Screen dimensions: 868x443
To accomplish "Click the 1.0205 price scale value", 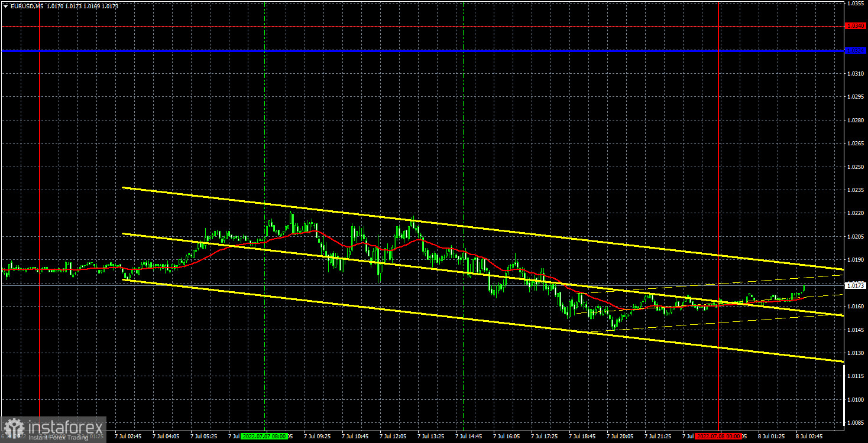I will point(856,236).
